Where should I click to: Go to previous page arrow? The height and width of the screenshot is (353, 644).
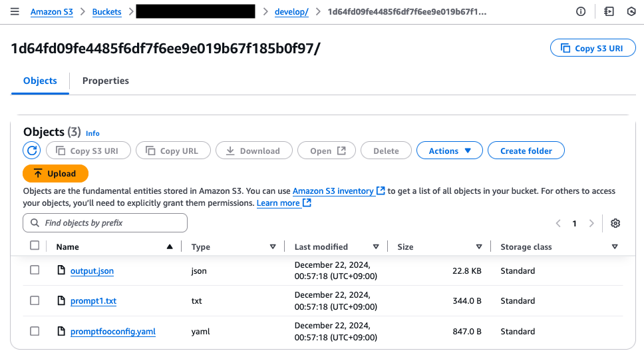tap(558, 223)
